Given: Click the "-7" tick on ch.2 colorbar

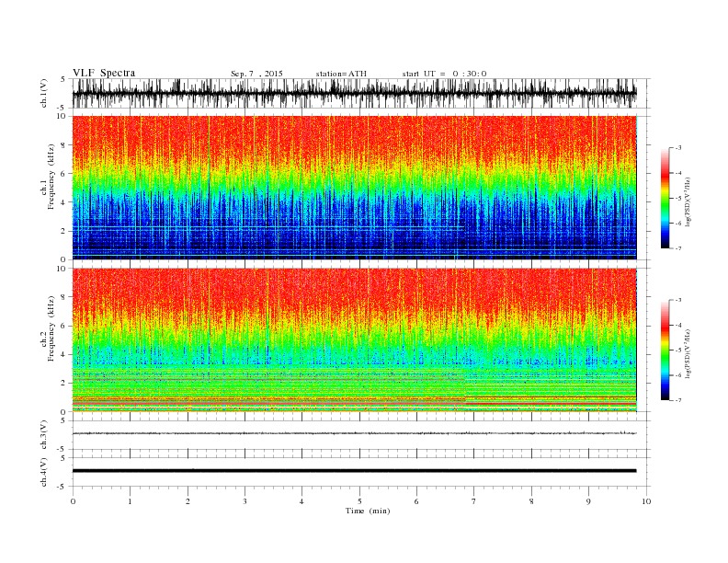Looking at the screenshot, I should 677,400.
